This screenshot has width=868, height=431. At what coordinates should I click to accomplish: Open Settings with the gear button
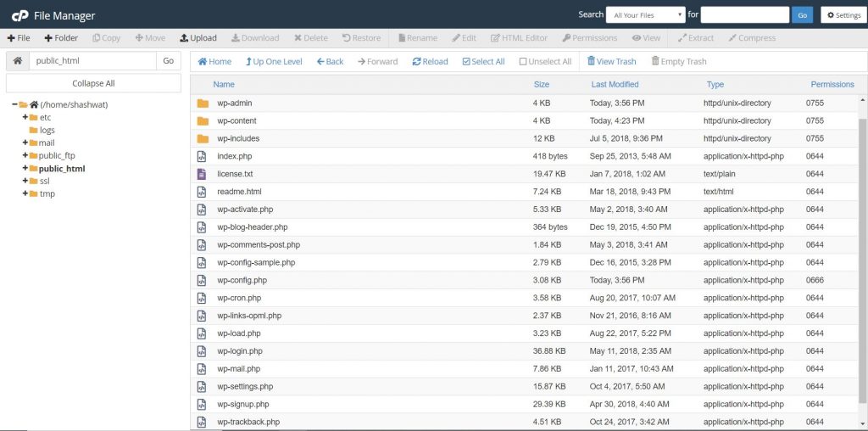[x=843, y=15]
